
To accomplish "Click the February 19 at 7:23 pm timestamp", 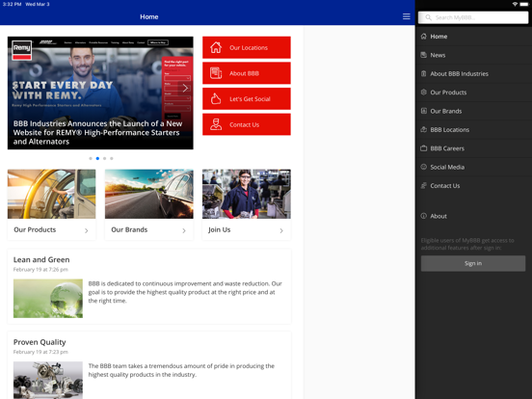I will click(x=40, y=352).
